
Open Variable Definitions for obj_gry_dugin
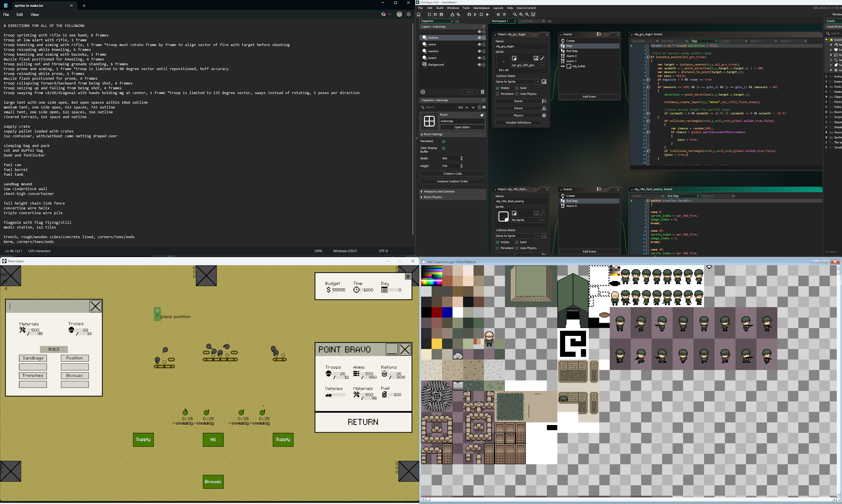click(x=518, y=123)
